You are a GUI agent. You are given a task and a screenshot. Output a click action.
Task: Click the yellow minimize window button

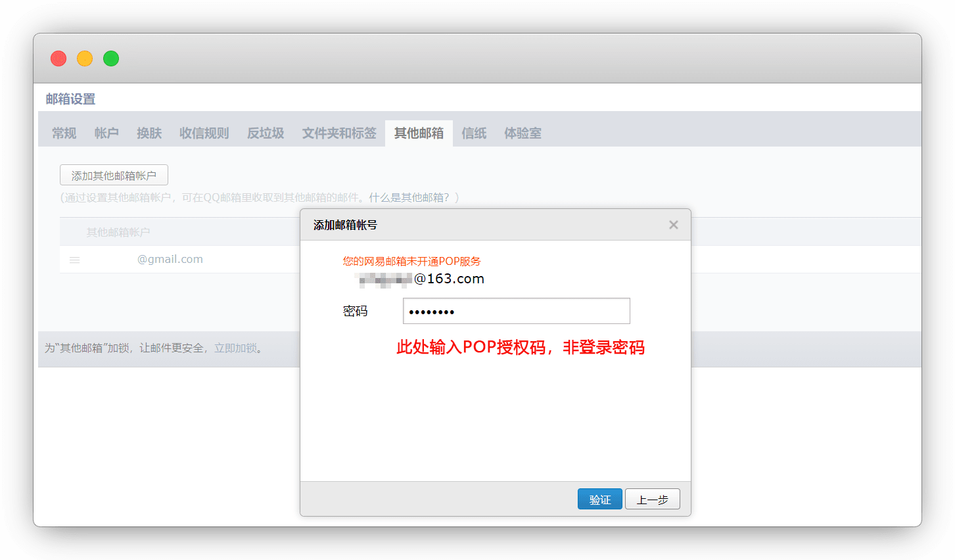85,58
